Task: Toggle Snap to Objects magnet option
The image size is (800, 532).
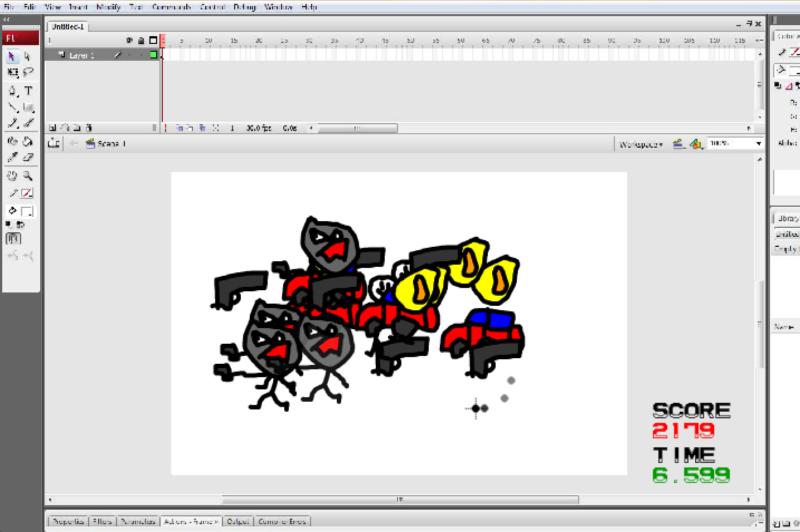Action: click(x=13, y=239)
